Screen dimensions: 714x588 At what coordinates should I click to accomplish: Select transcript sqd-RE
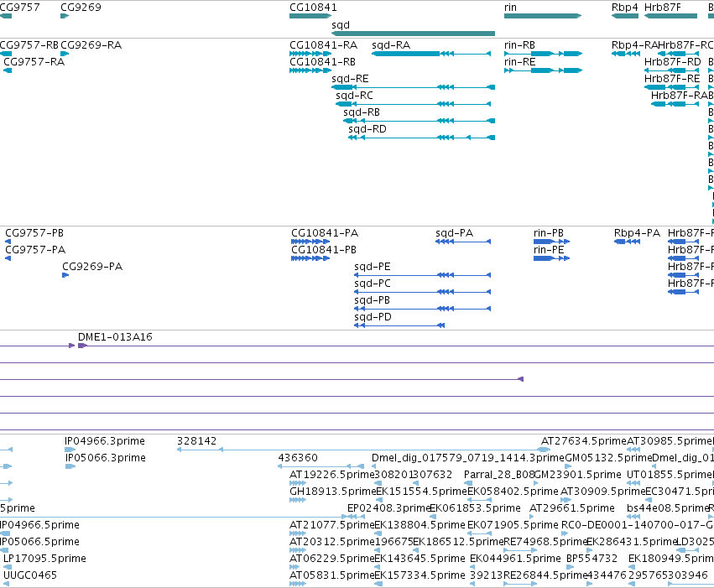[x=413, y=87]
